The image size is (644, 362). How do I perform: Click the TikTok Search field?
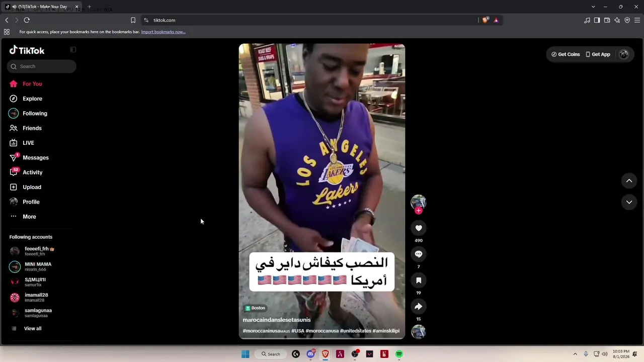[42, 66]
